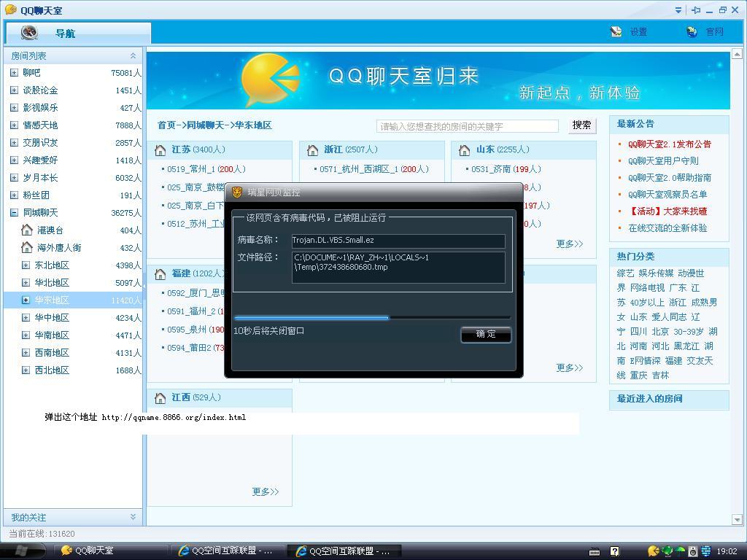Click the 江西 house icon
Image resolution: width=747 pixels, height=560 pixels.
[x=160, y=397]
